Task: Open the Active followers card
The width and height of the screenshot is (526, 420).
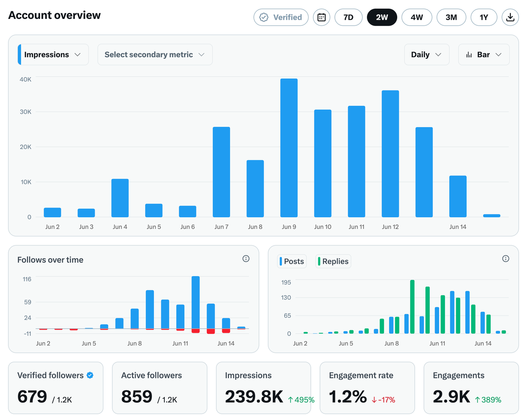Action: [160, 388]
